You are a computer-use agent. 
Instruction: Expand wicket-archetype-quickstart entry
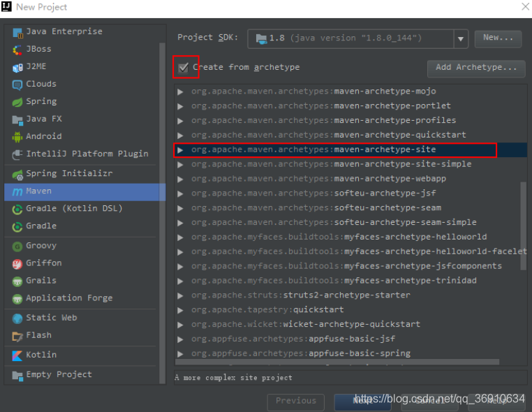[x=181, y=325]
